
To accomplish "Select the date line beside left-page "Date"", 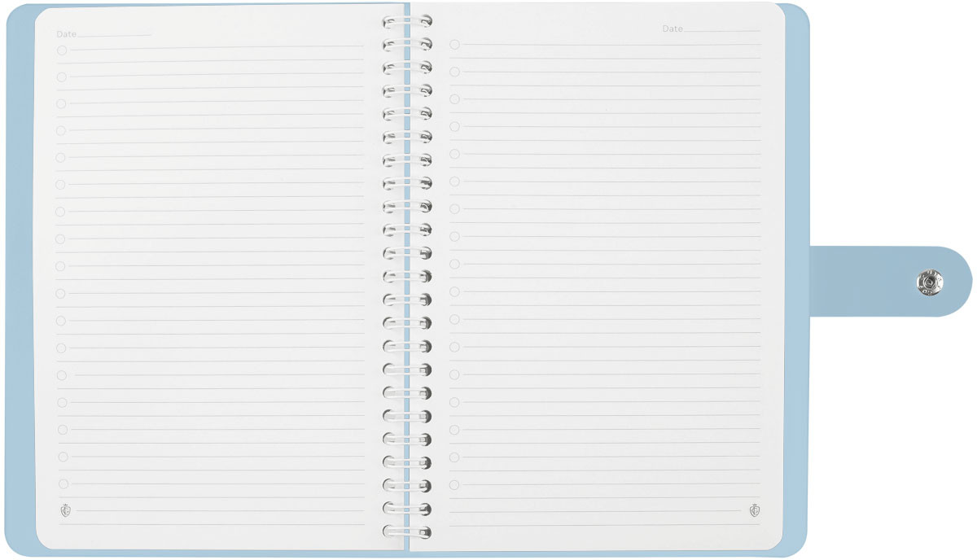I will click(x=115, y=36).
